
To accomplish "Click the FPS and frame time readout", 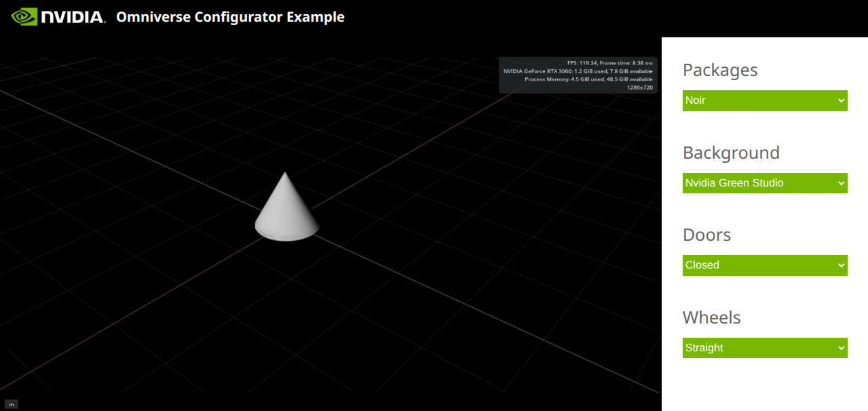I will (609, 63).
